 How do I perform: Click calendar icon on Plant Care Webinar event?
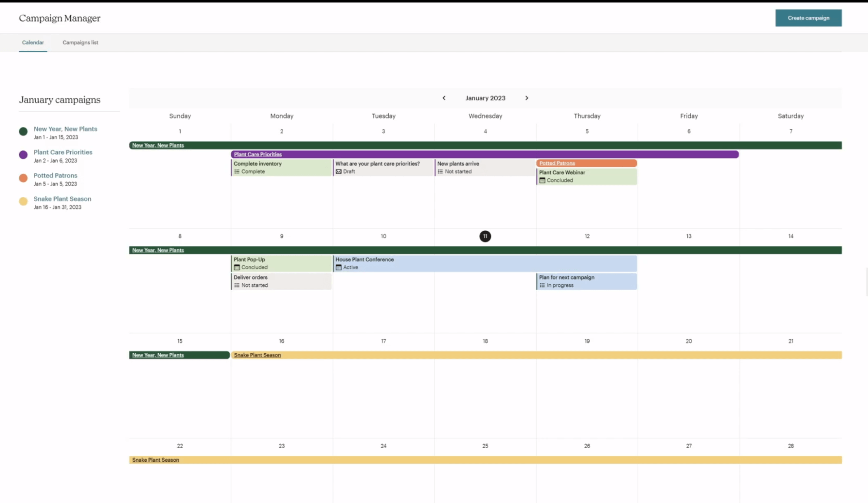(542, 180)
